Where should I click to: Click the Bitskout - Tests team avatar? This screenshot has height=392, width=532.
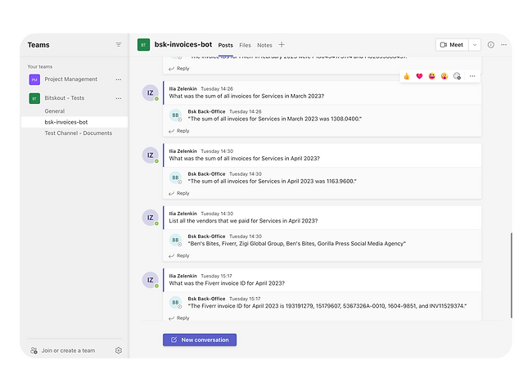[34, 98]
